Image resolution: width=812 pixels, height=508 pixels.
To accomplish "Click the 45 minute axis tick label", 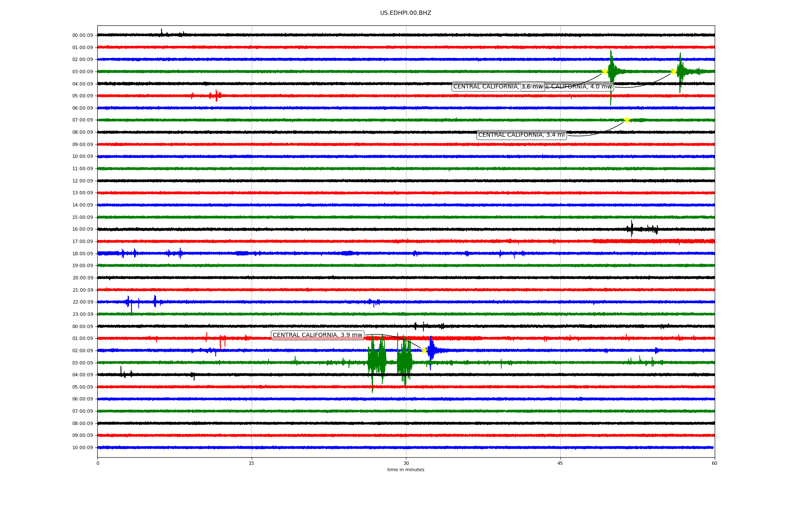I will click(x=560, y=463).
